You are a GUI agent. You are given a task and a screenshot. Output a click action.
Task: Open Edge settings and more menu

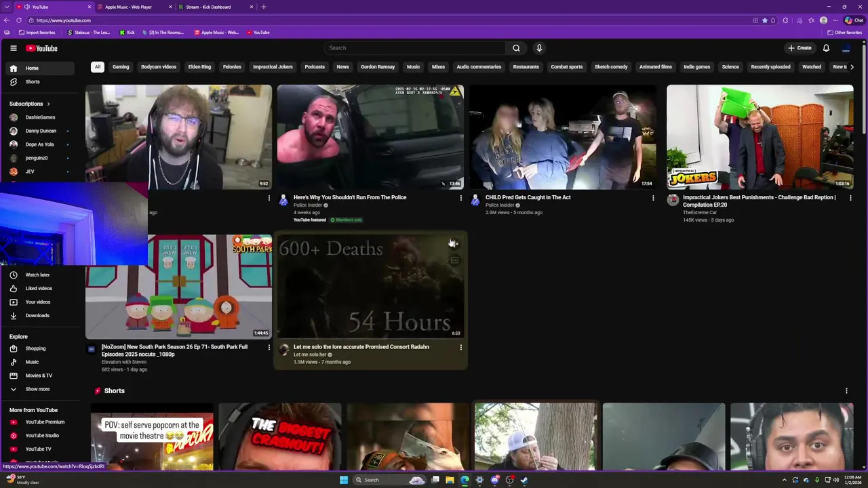tap(835, 20)
